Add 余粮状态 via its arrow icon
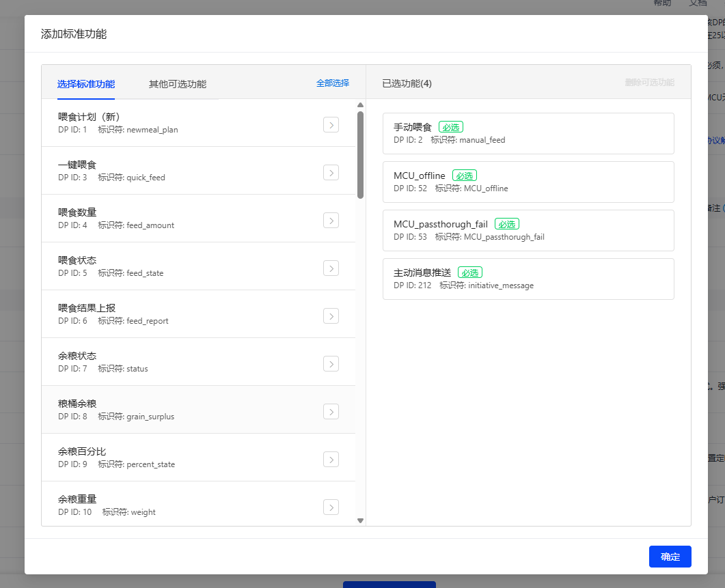The width and height of the screenshot is (725, 588). click(x=331, y=363)
